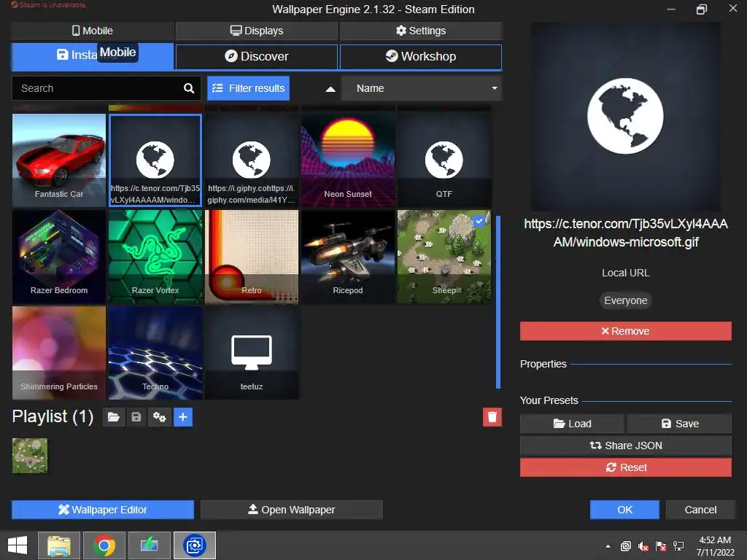Select the Retro wallpaper
This screenshot has width=747, height=560.
[252, 257]
